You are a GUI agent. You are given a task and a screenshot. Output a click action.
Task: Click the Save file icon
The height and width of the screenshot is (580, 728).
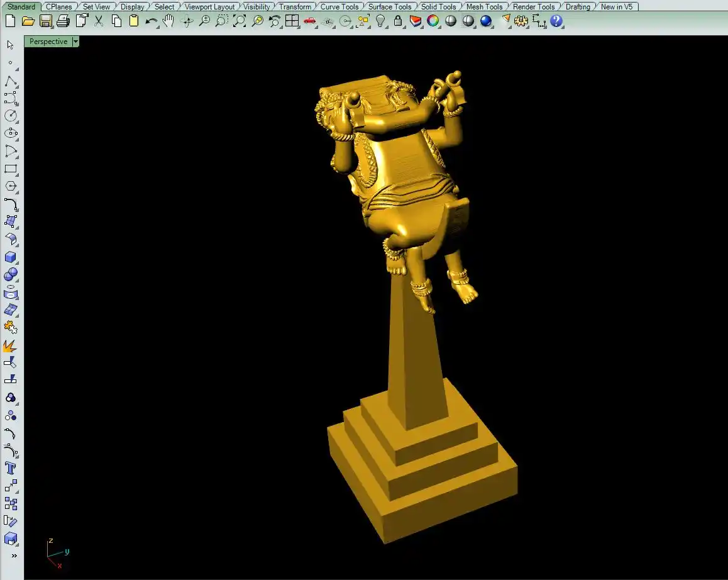coord(45,21)
